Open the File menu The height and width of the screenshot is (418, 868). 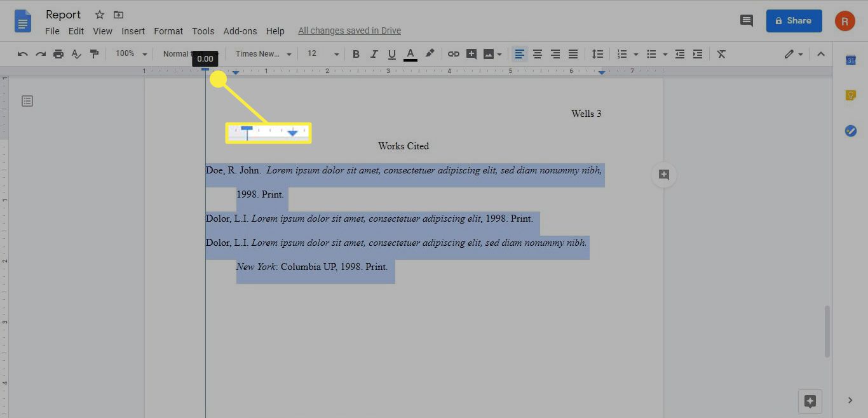52,30
